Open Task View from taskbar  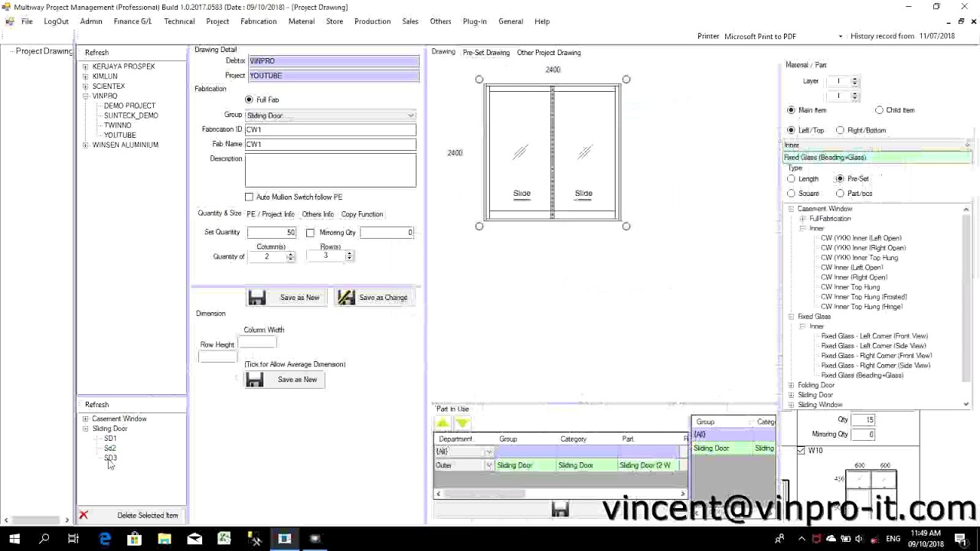tap(73, 539)
